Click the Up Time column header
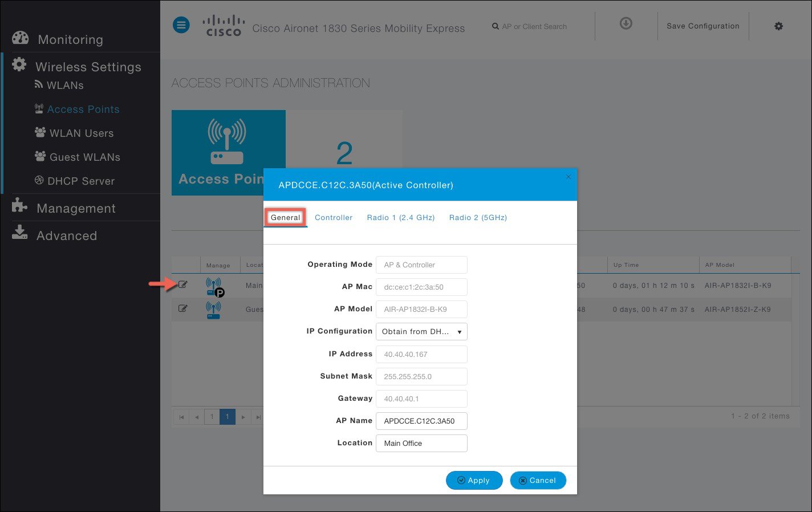This screenshot has width=812, height=512. pos(626,265)
